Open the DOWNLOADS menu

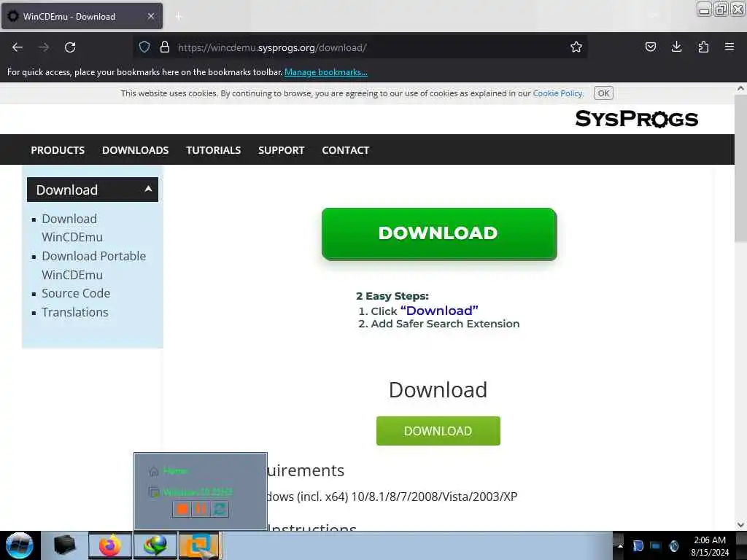coord(135,150)
